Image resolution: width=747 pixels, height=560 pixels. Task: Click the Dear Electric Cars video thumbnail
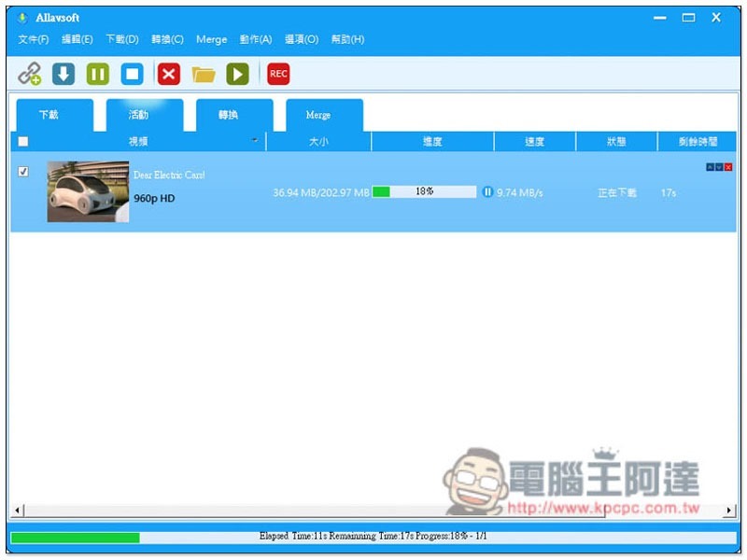88,191
